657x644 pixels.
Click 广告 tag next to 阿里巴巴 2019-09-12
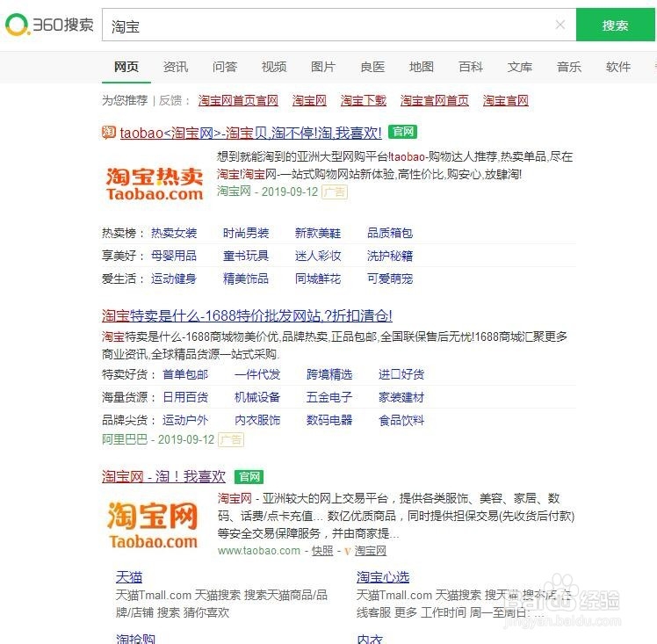pyautogui.click(x=231, y=439)
